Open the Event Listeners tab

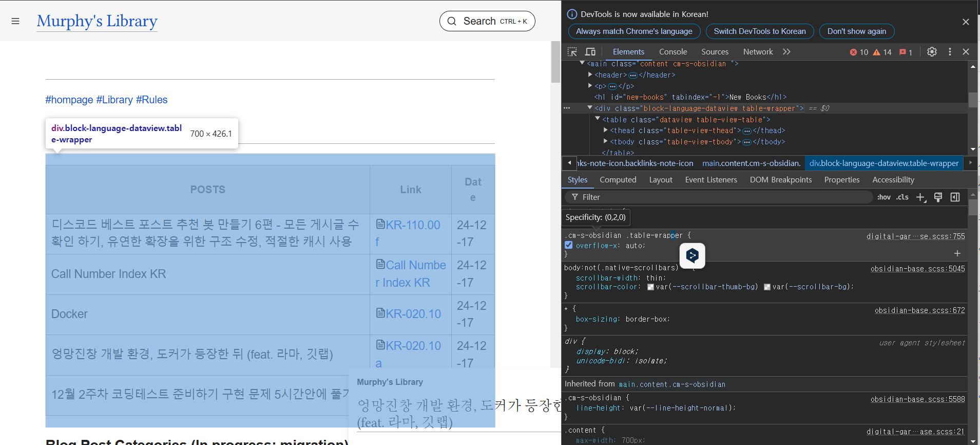point(711,180)
